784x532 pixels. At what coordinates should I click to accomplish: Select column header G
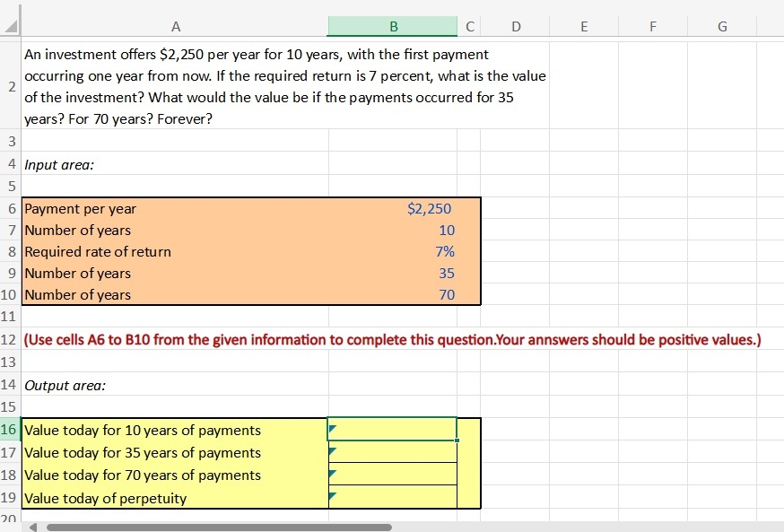(721, 26)
